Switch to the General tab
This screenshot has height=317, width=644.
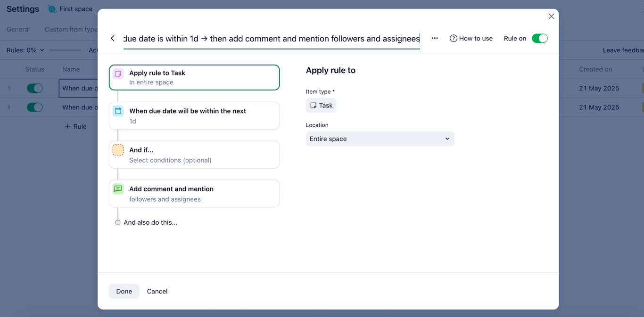pyautogui.click(x=18, y=29)
